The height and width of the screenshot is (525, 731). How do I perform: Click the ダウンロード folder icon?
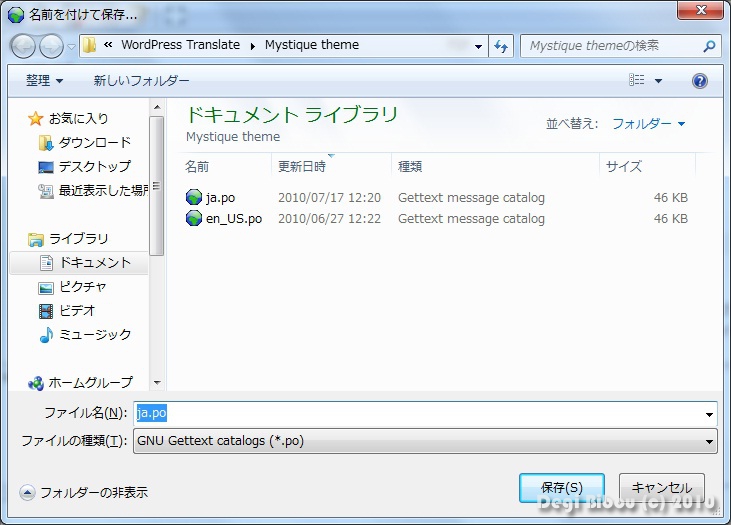[x=46, y=143]
